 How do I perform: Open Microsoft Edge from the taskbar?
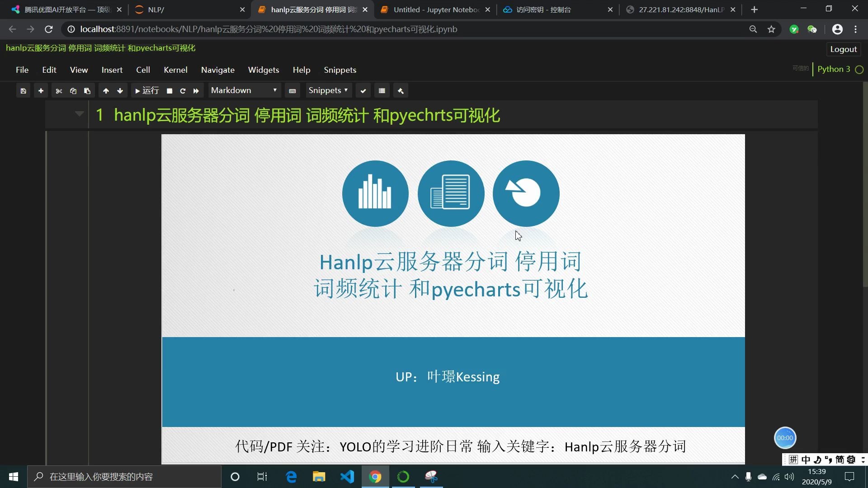coord(291,477)
